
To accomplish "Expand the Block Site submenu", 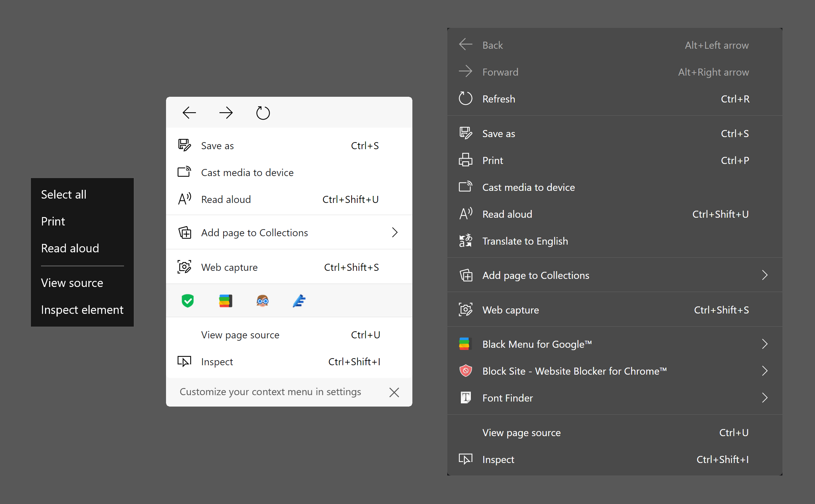I will [x=765, y=371].
